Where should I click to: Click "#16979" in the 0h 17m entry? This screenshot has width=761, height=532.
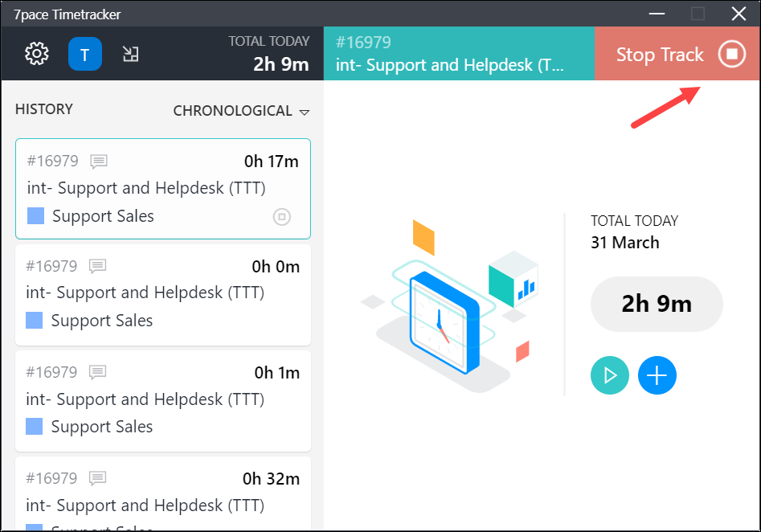(x=52, y=162)
